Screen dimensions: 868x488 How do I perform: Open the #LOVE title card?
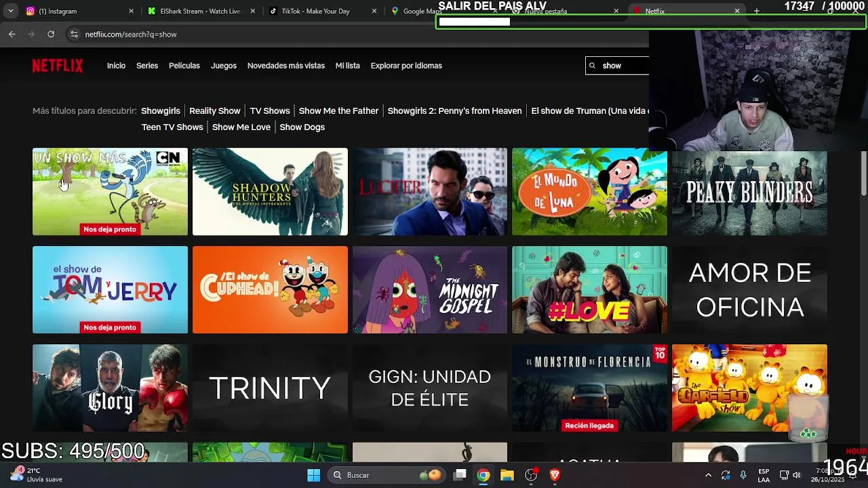coord(589,289)
